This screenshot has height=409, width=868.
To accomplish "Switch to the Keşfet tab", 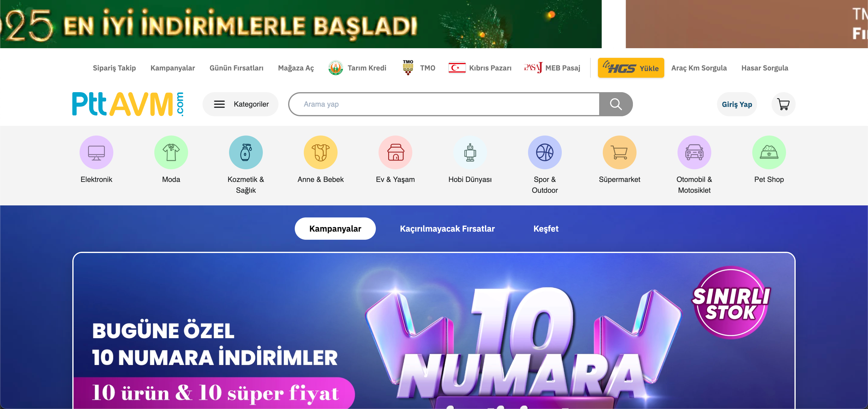I will 546,229.
